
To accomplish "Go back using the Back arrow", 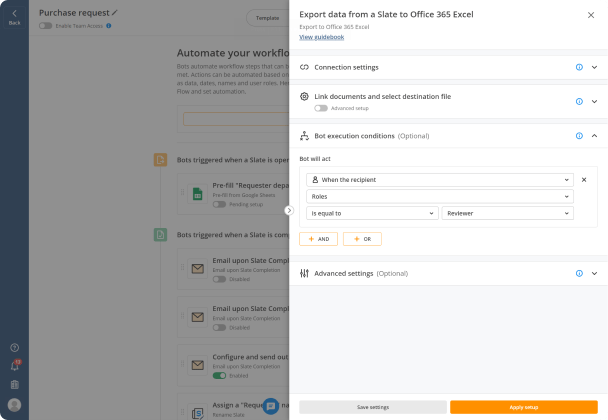I will coord(14,17).
